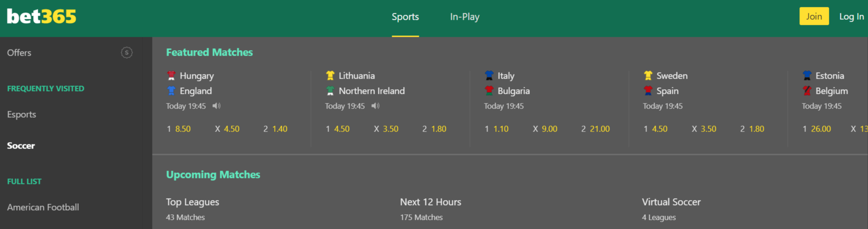The image size is (868, 229).
Task: Open American Football from the full list
Action: [x=43, y=207]
